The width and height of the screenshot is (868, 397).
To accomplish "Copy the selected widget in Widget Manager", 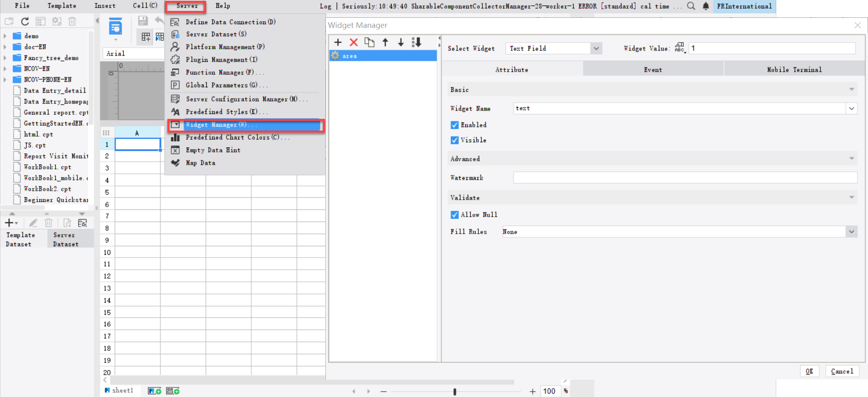I will point(369,42).
